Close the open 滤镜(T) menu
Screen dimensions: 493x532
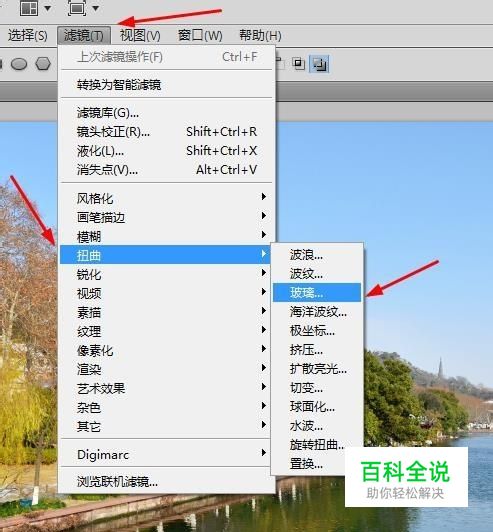tap(84, 35)
